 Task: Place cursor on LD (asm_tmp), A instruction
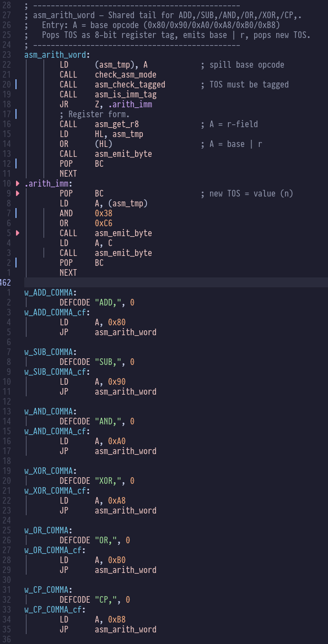(x=104, y=65)
